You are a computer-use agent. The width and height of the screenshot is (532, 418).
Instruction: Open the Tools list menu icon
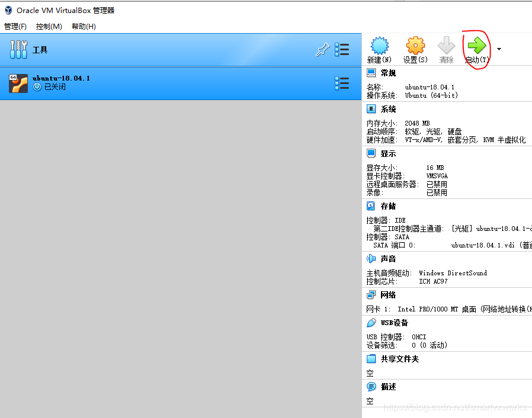point(342,50)
